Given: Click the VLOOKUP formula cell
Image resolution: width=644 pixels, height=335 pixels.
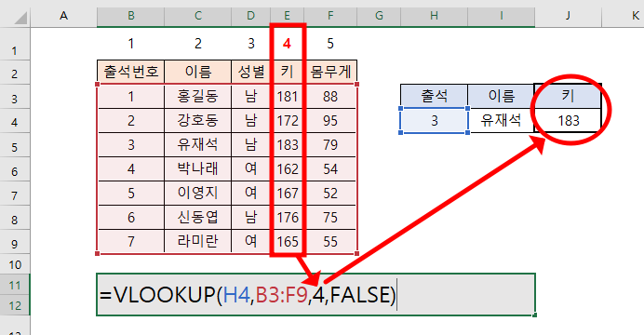Looking at the screenshot, I should click(x=315, y=295).
